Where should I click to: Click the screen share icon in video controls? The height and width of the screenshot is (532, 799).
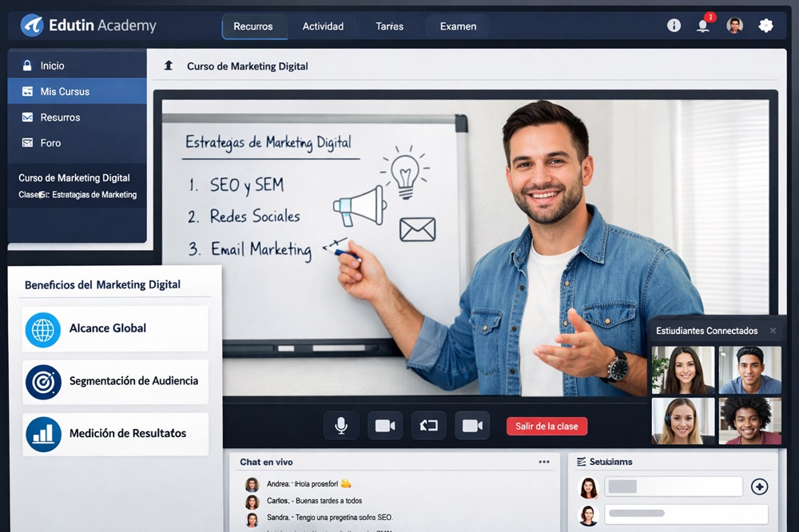coord(428,426)
